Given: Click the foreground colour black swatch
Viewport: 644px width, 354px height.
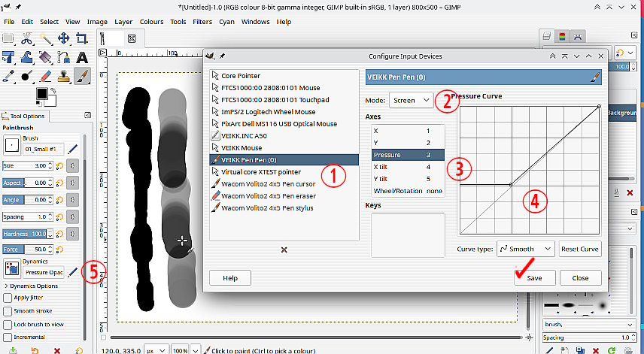Looking at the screenshot, I should [x=41, y=93].
